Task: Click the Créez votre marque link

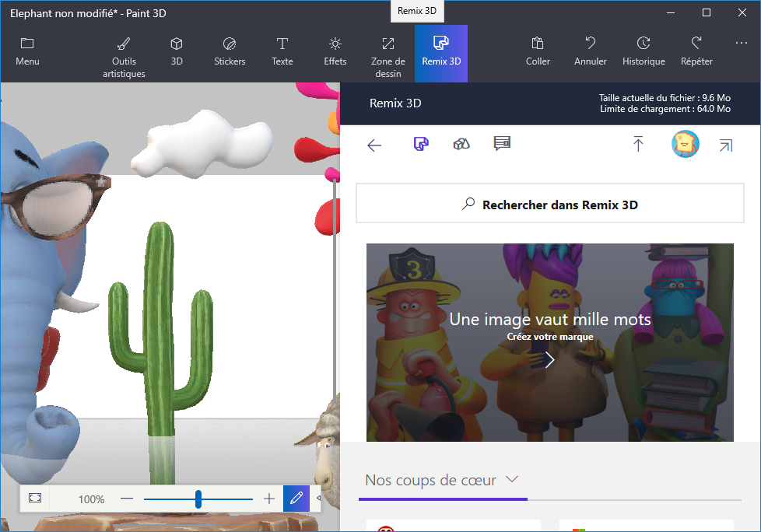Action: click(550, 337)
